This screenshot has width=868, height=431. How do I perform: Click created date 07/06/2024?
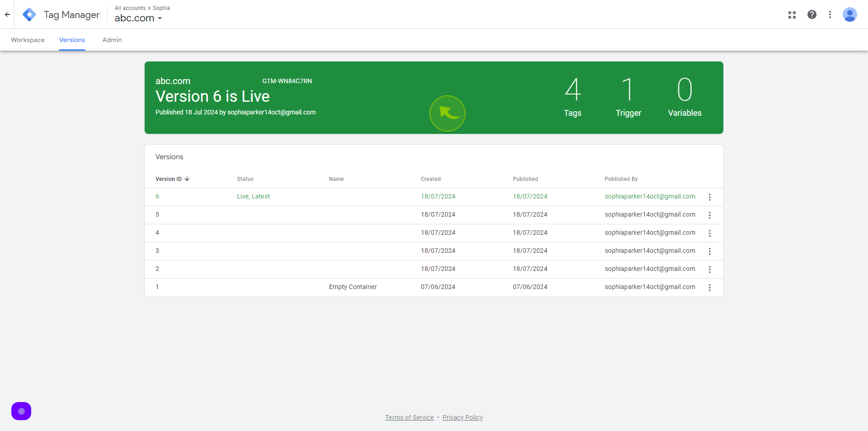point(438,287)
